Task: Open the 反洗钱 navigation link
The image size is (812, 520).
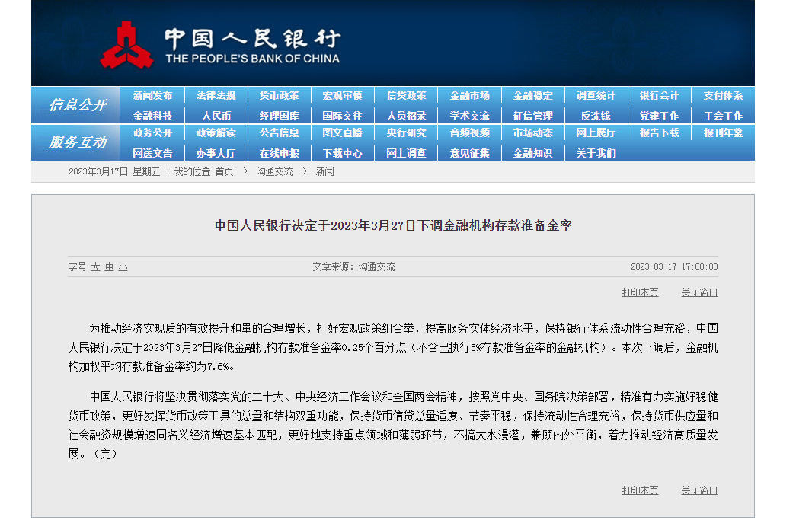Action: pyautogui.click(x=597, y=113)
